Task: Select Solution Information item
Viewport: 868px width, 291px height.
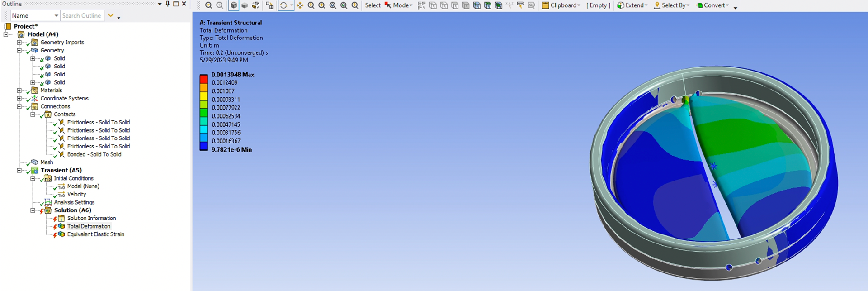Action: pyautogui.click(x=91, y=218)
